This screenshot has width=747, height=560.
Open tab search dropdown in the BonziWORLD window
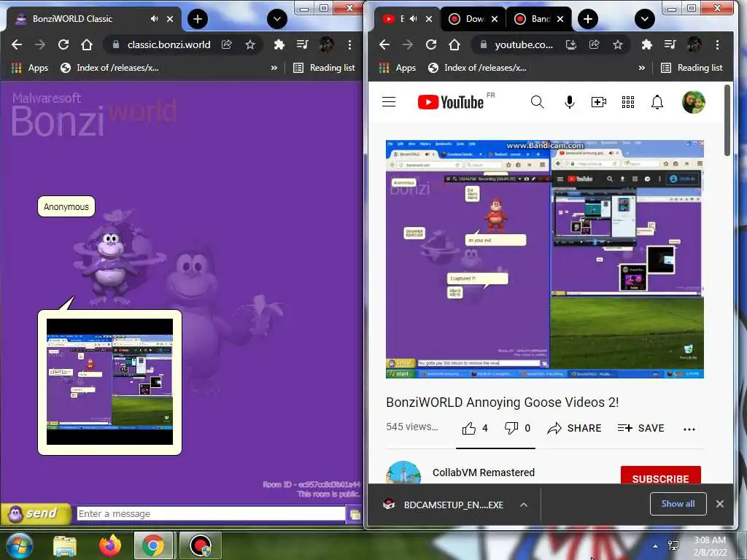coord(276,19)
